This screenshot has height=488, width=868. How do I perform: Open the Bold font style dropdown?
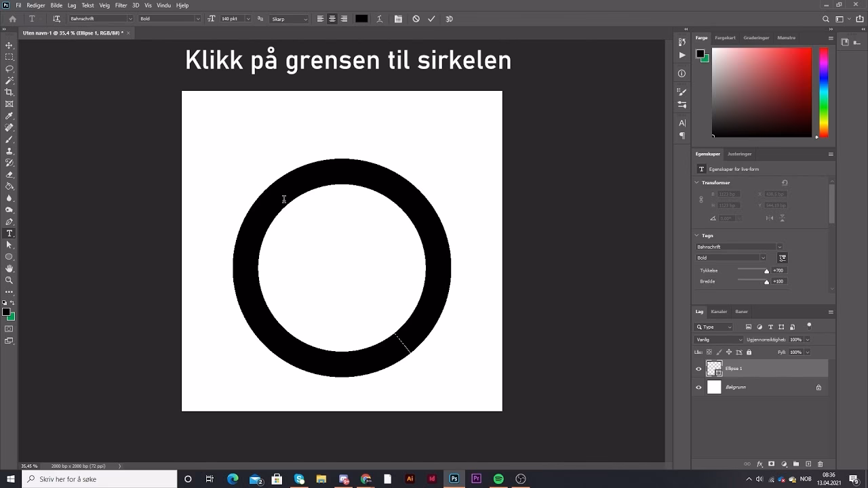coord(199,18)
